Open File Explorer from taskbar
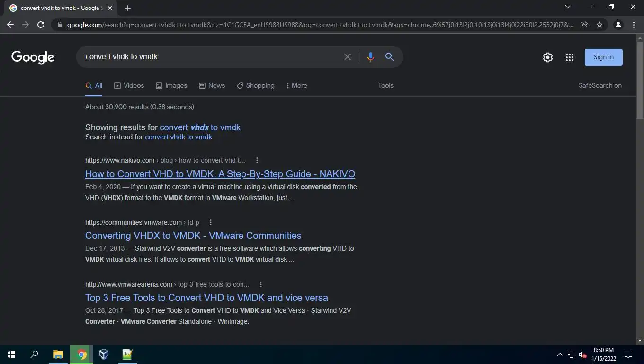This screenshot has height=364, width=644. tap(58, 355)
